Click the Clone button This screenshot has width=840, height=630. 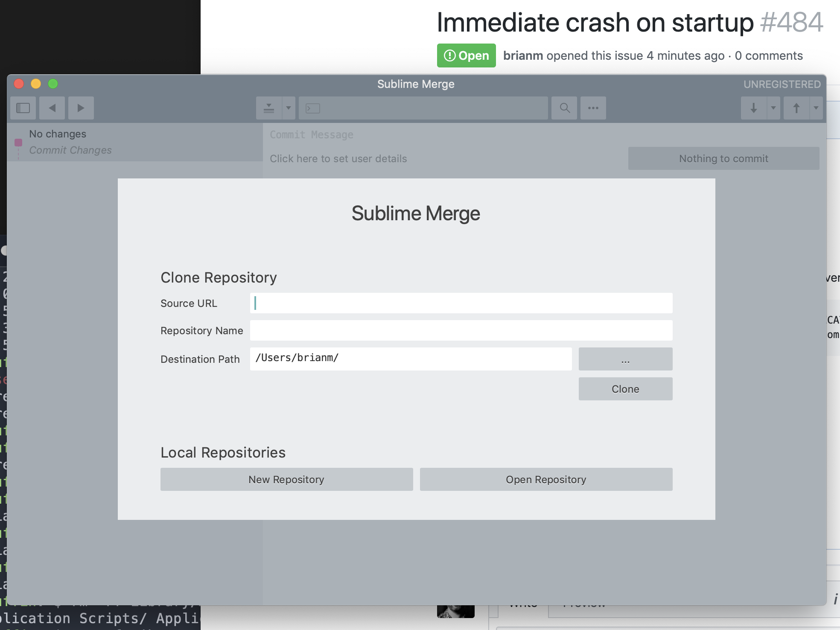[x=625, y=389]
